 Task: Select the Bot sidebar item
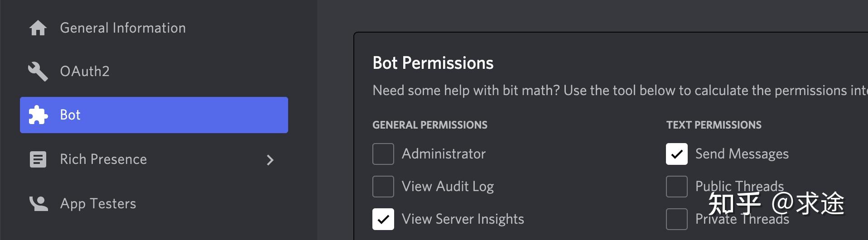pyautogui.click(x=70, y=115)
